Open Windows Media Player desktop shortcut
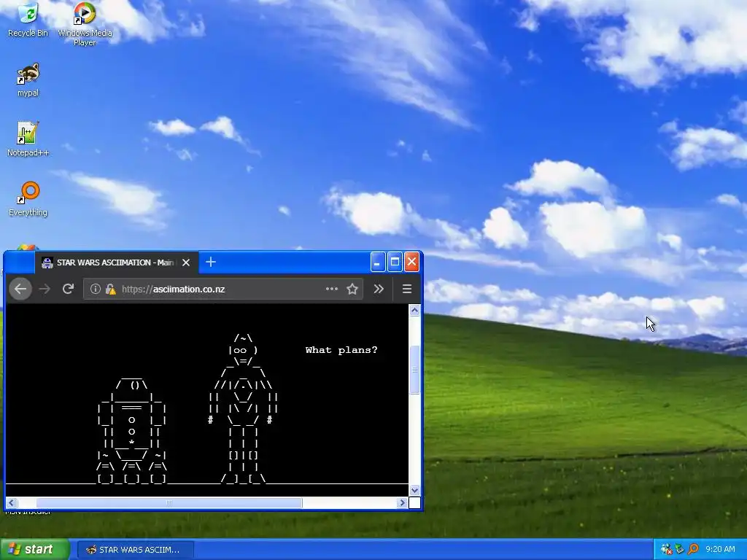747x560 pixels. click(85, 24)
